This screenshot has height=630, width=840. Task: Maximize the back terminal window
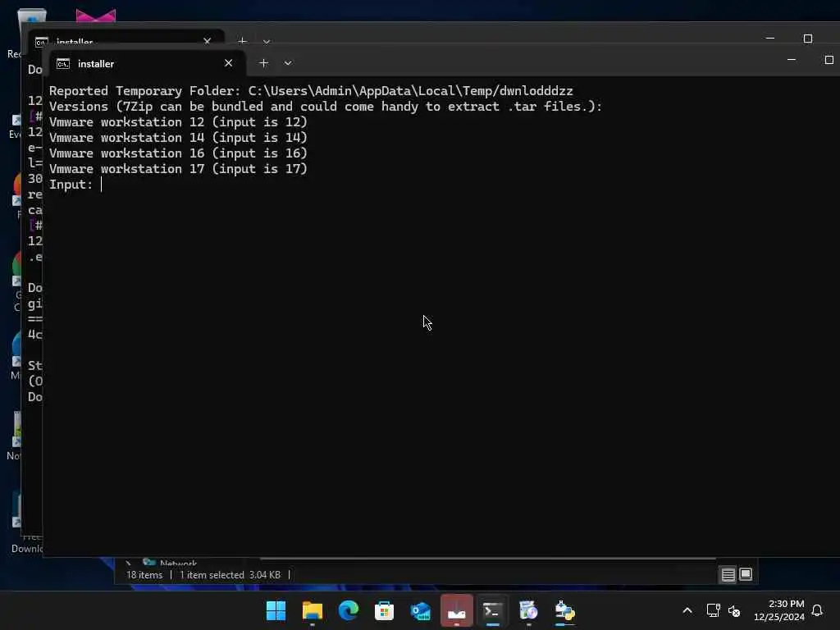point(807,39)
